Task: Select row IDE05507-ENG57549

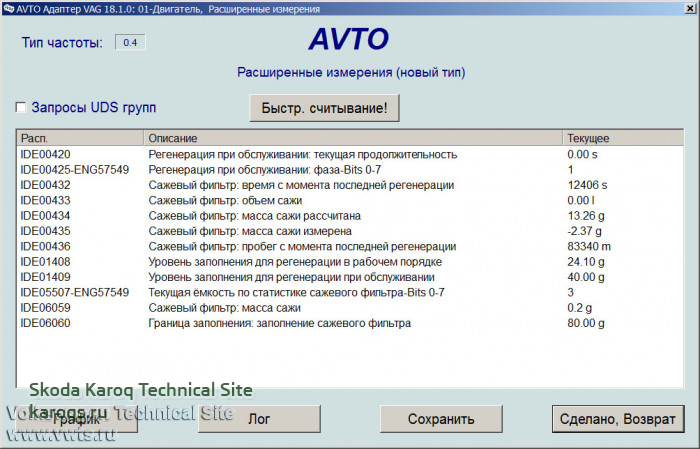Action: point(350,292)
